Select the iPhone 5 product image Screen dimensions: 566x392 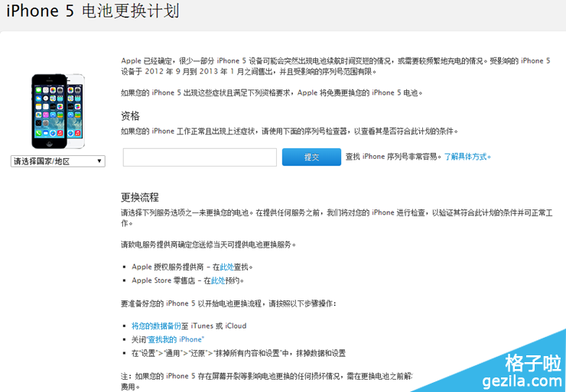click(58, 112)
